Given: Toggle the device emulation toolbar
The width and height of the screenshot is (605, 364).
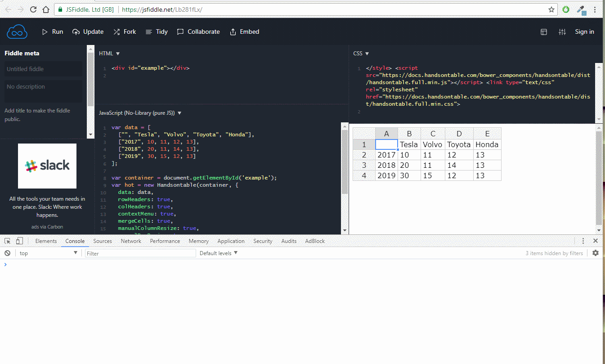Looking at the screenshot, I should 19,241.
